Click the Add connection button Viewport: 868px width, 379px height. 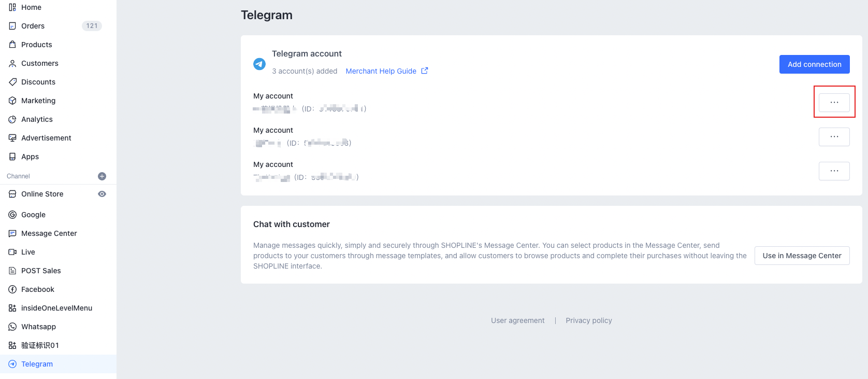[x=814, y=64]
